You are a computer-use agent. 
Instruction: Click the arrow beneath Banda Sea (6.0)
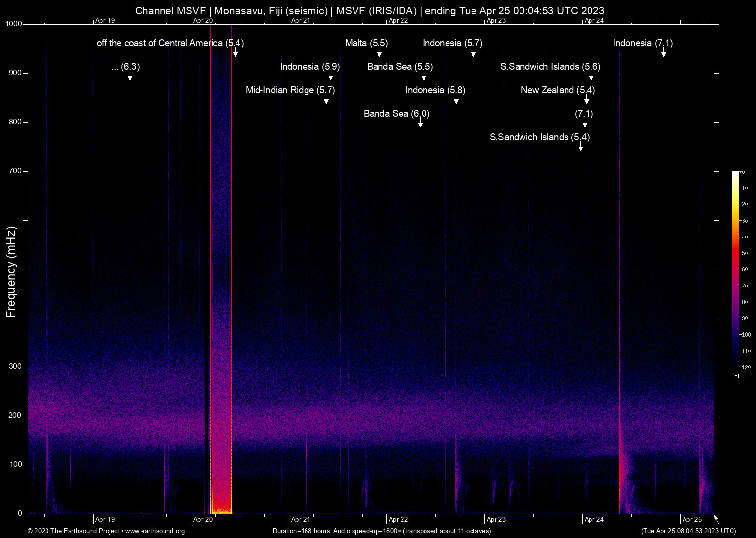(x=420, y=123)
